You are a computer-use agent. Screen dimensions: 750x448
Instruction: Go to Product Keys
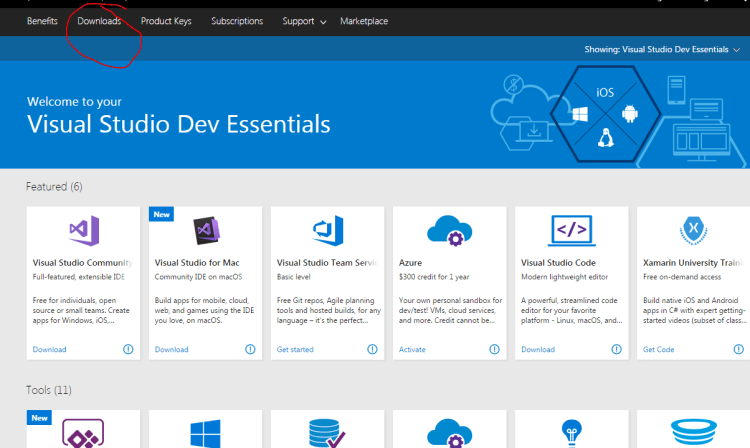[166, 21]
